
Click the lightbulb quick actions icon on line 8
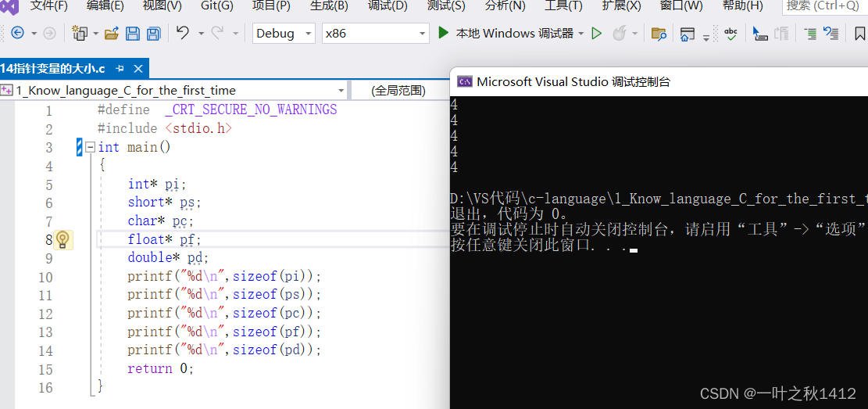(x=63, y=240)
